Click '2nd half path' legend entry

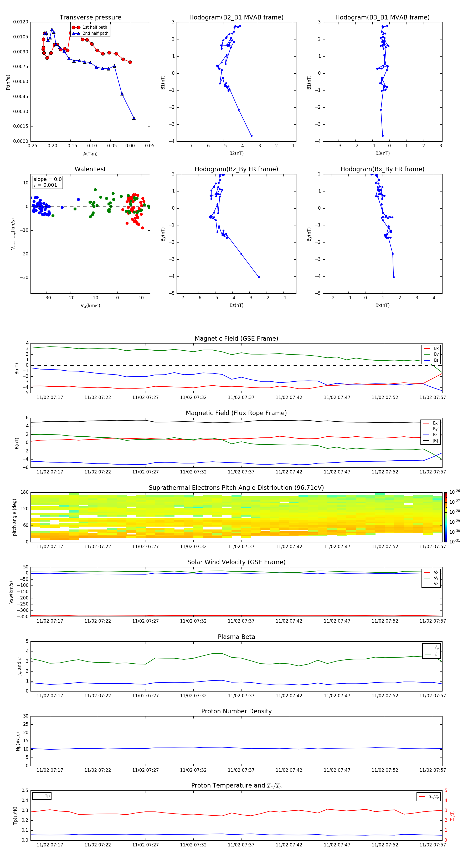(90, 33)
